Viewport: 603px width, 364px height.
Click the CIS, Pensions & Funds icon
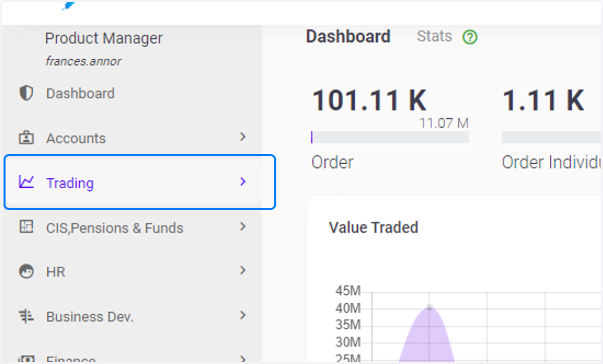[x=26, y=227]
